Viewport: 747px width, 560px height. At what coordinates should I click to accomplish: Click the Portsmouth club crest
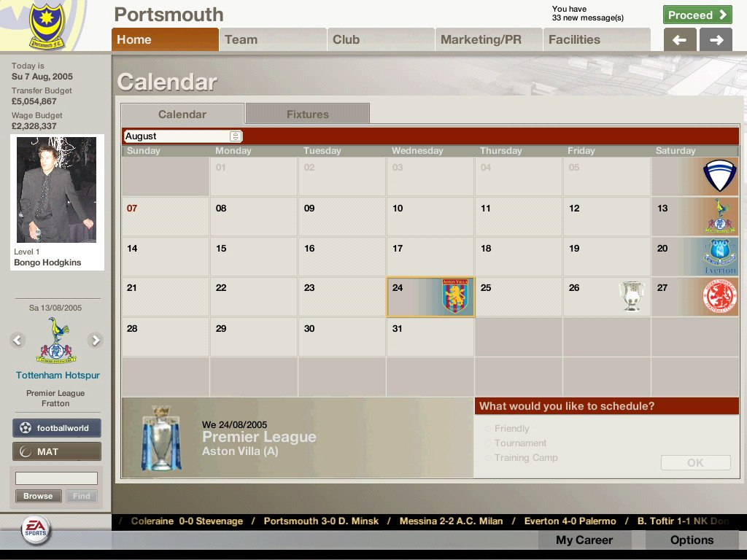46,28
